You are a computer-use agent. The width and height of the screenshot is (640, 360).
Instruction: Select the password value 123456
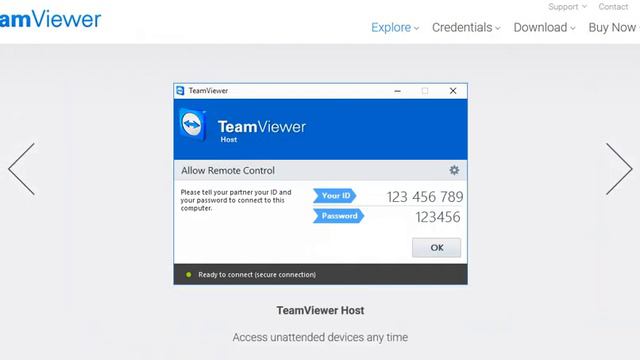pos(438,217)
